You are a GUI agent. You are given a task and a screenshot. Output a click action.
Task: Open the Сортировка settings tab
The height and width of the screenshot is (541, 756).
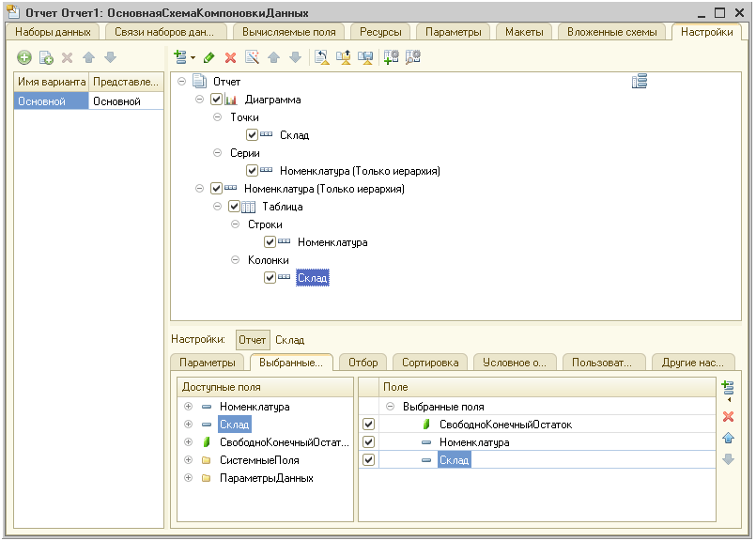[429, 363]
